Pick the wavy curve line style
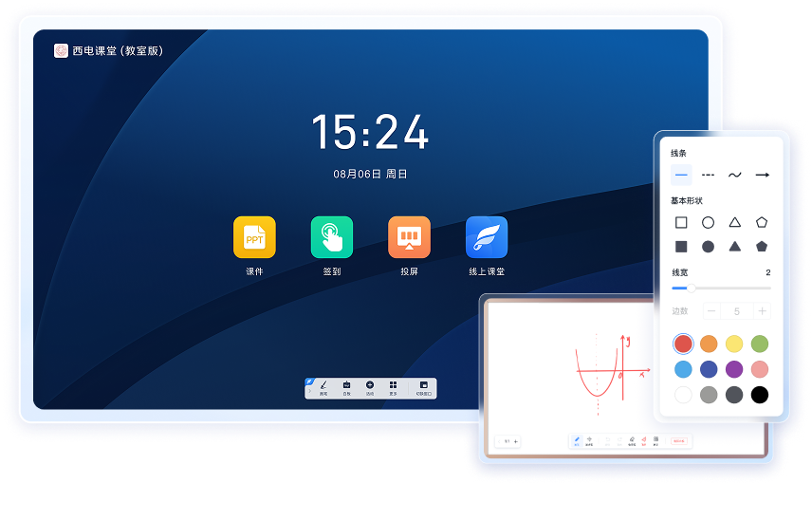 coord(734,175)
